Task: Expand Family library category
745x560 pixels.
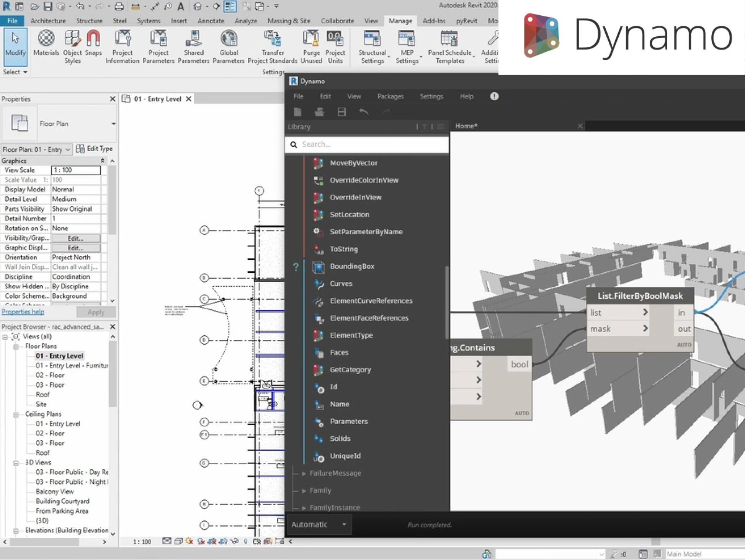Action: click(x=304, y=490)
